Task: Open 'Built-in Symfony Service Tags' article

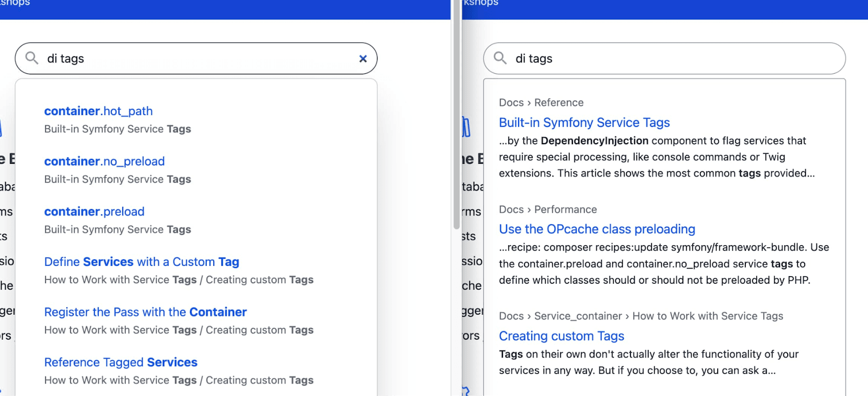Action: click(584, 123)
